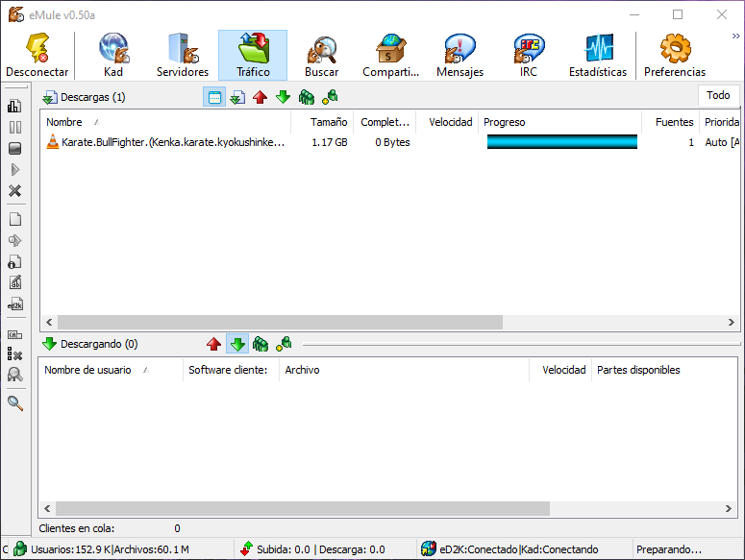
Task: Click the clear completed icon in sidebar
Action: tap(15, 354)
